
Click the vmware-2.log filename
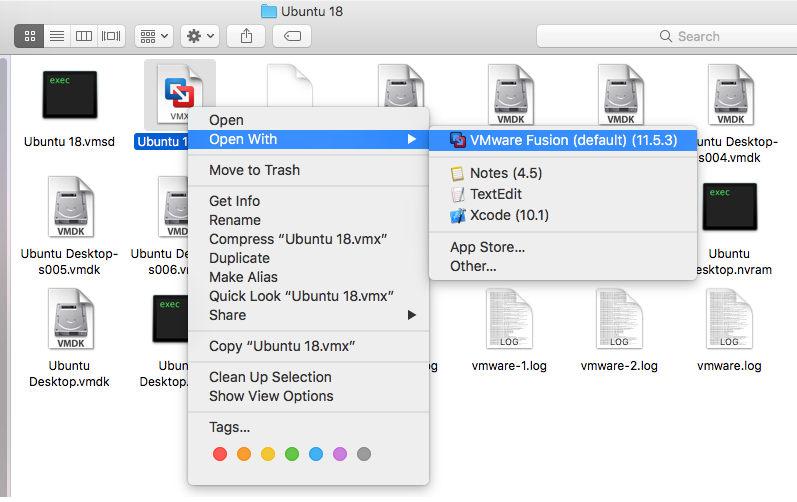619,366
